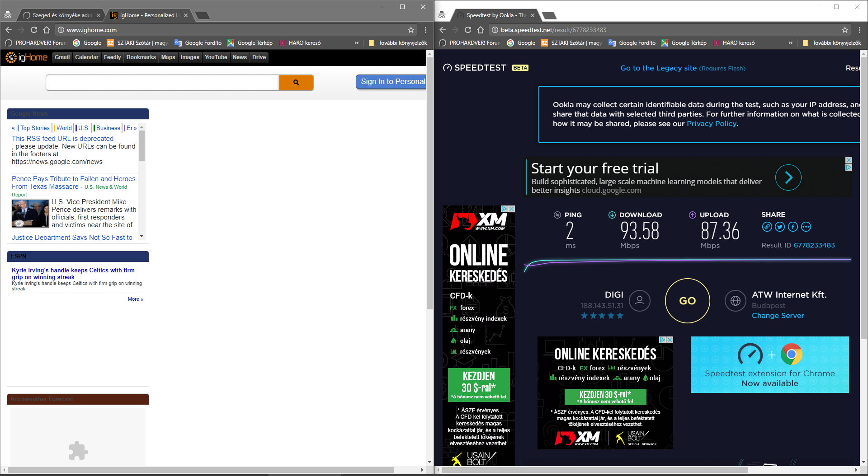Open Top Stories news tab
Image resolution: width=868 pixels, height=476 pixels.
pos(35,128)
